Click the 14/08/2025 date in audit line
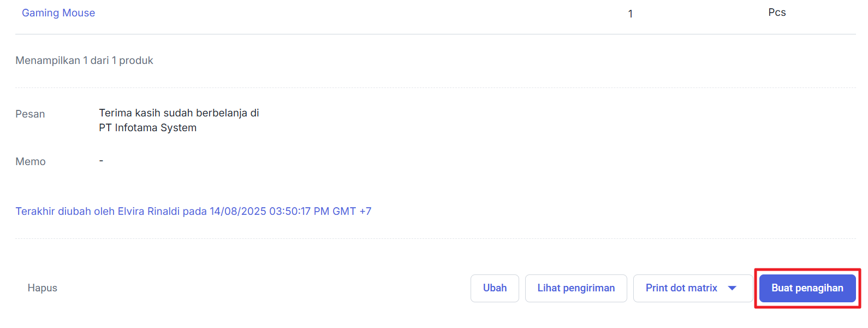 (237, 212)
